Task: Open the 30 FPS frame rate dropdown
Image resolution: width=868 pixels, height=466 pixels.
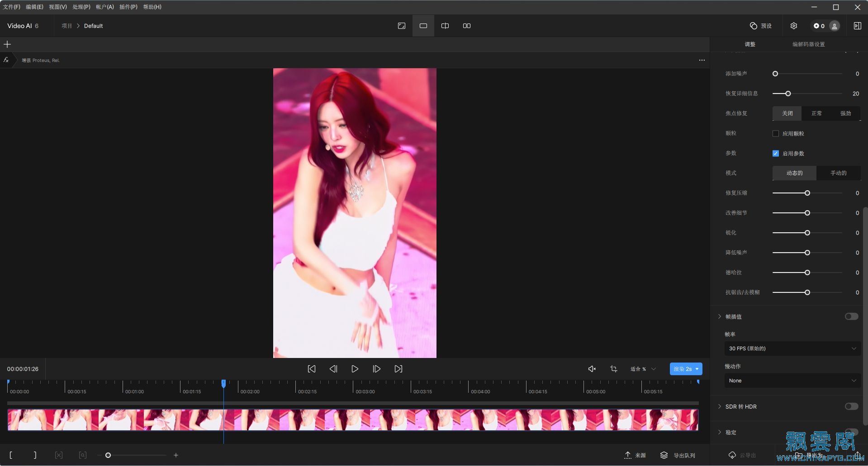Action: 792,348
